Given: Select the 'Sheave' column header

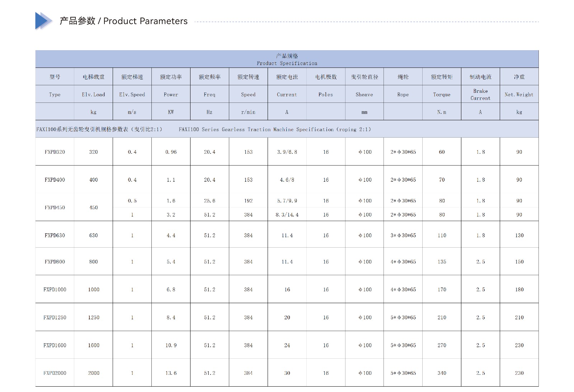Looking at the screenshot, I should pyautogui.click(x=364, y=95).
